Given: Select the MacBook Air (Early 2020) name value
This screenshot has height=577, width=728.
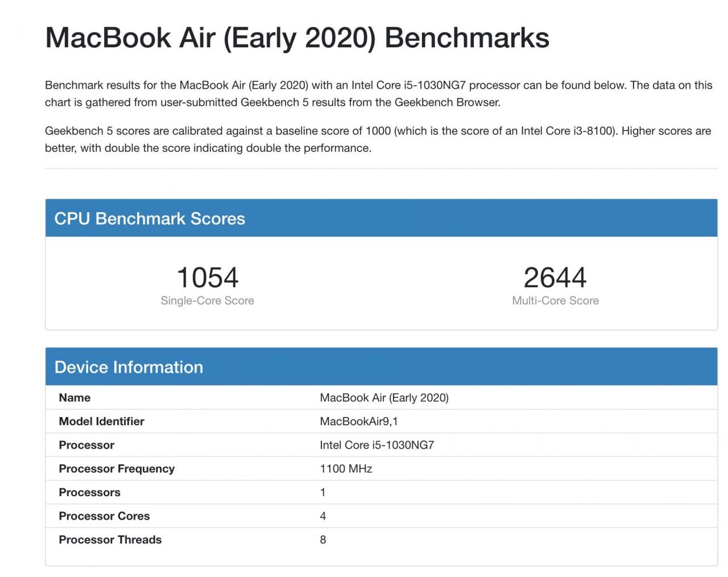Looking at the screenshot, I should point(384,398).
